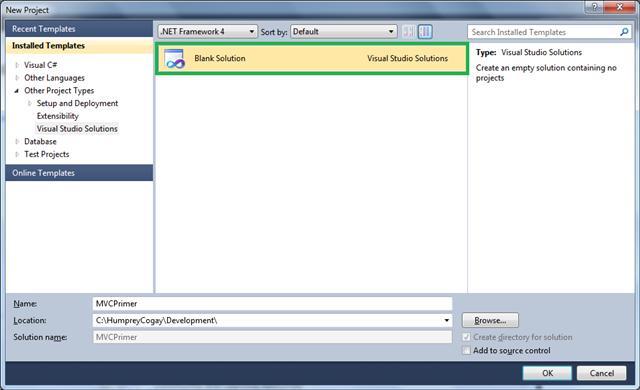The width and height of the screenshot is (640, 390).
Task: Select Visual Studio Solutions tree item
Action: pyautogui.click(x=77, y=129)
